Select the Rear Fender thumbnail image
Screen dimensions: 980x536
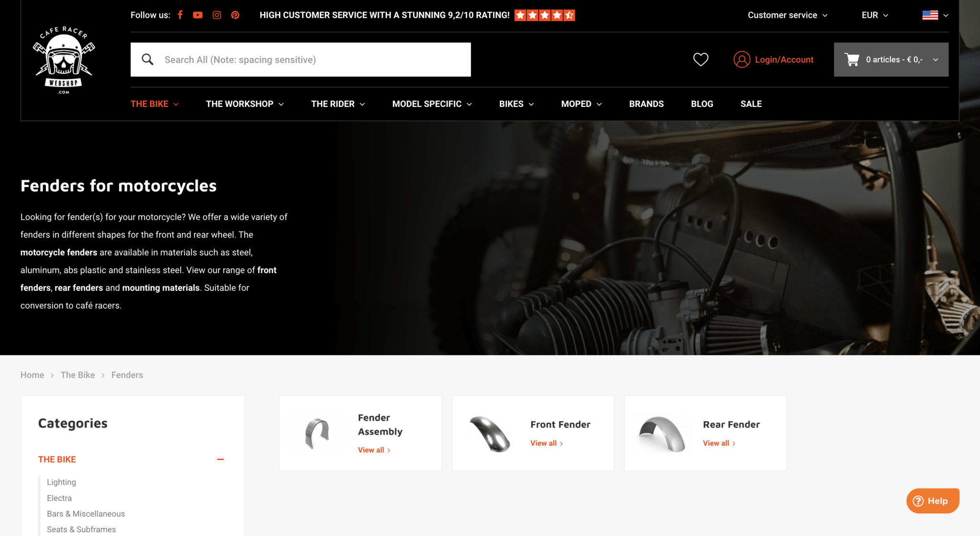pyautogui.click(x=662, y=433)
